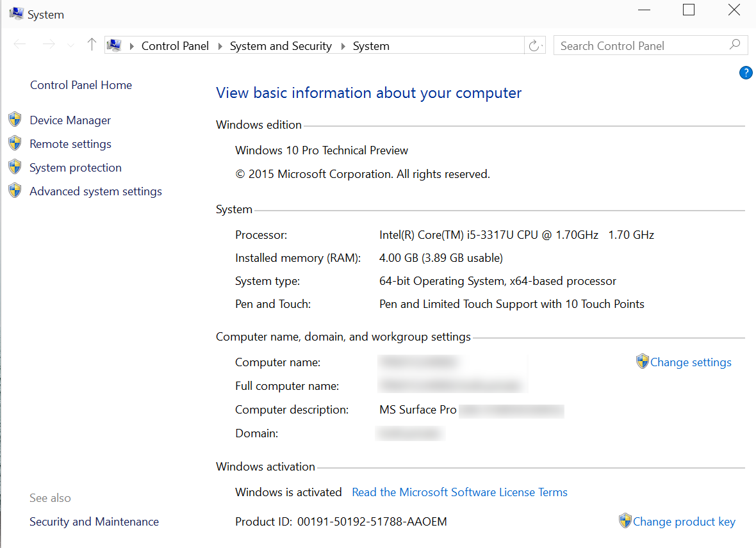756x548 pixels.
Task: Click the 2015 Microsoft Corporation copyright text
Action: pyautogui.click(x=363, y=174)
